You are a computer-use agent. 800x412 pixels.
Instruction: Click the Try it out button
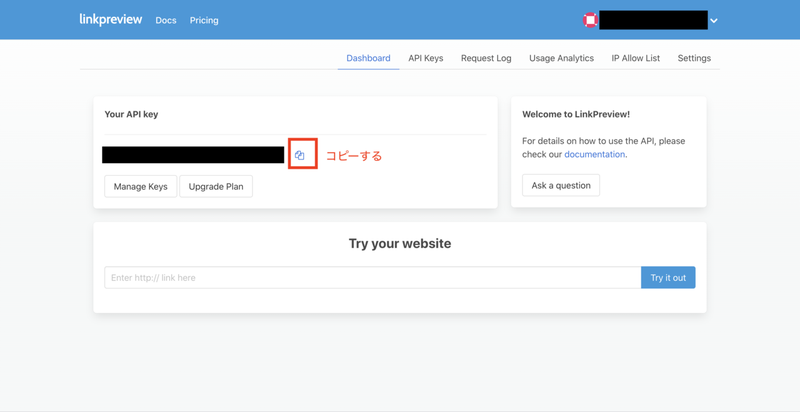668,277
